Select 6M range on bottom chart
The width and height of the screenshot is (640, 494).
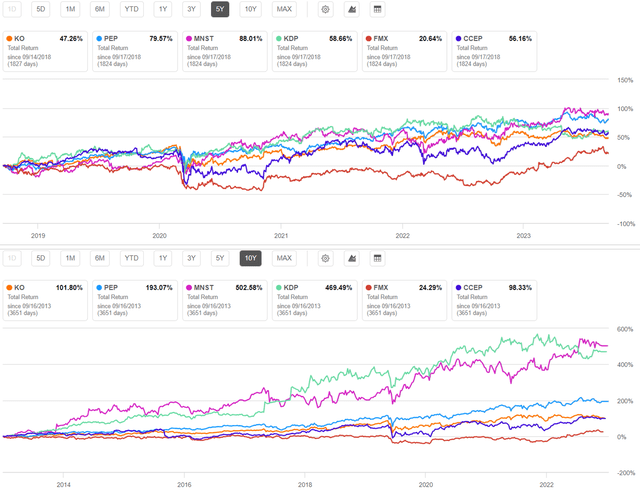(x=100, y=258)
